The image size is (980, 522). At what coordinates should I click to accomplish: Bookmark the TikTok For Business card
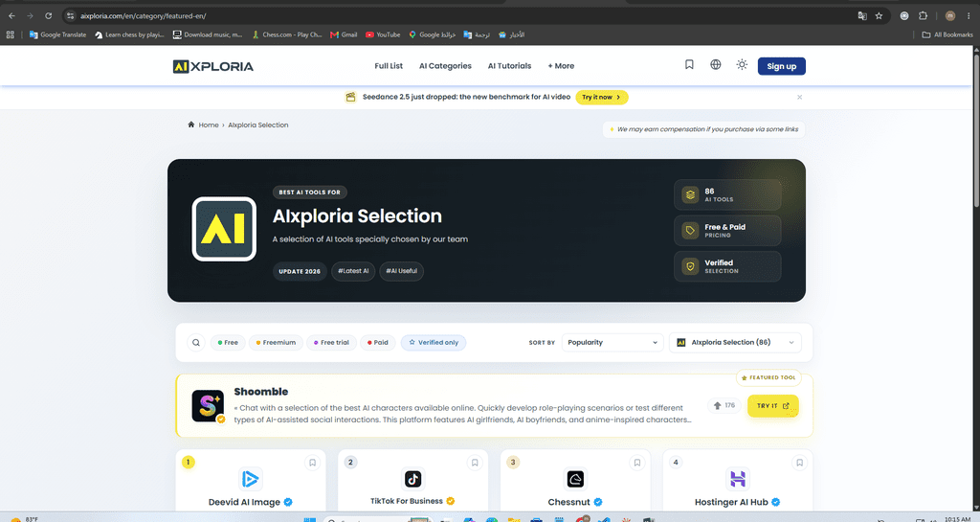(x=475, y=463)
